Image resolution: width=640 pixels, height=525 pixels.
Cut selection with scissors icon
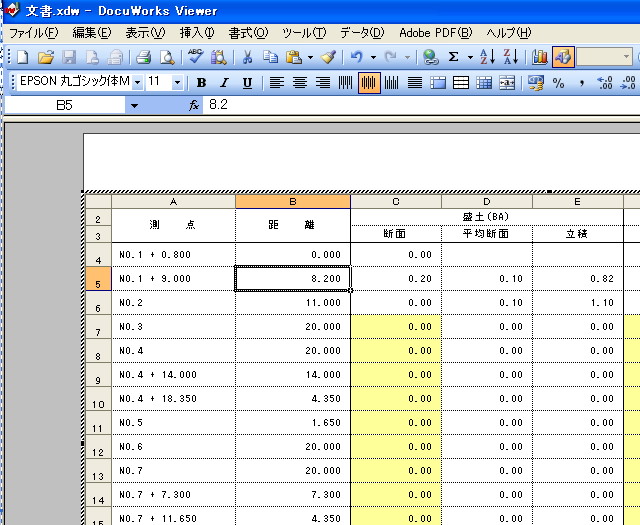(x=247, y=57)
